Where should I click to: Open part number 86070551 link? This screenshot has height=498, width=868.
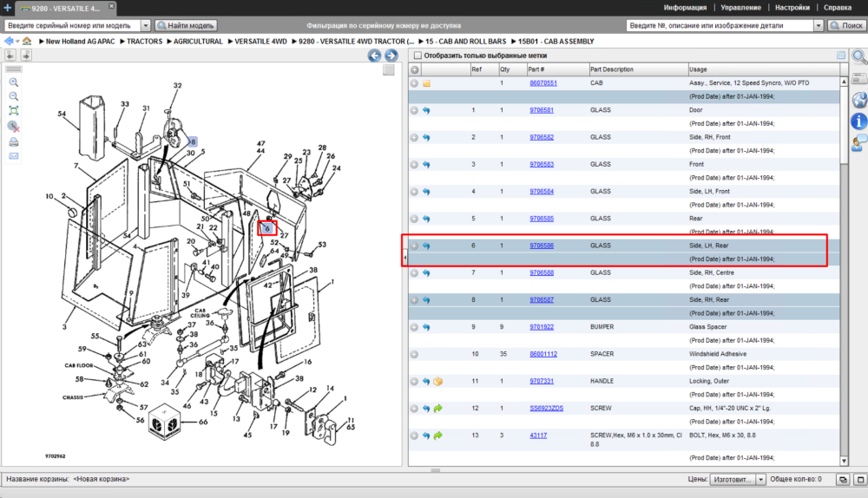(x=543, y=83)
